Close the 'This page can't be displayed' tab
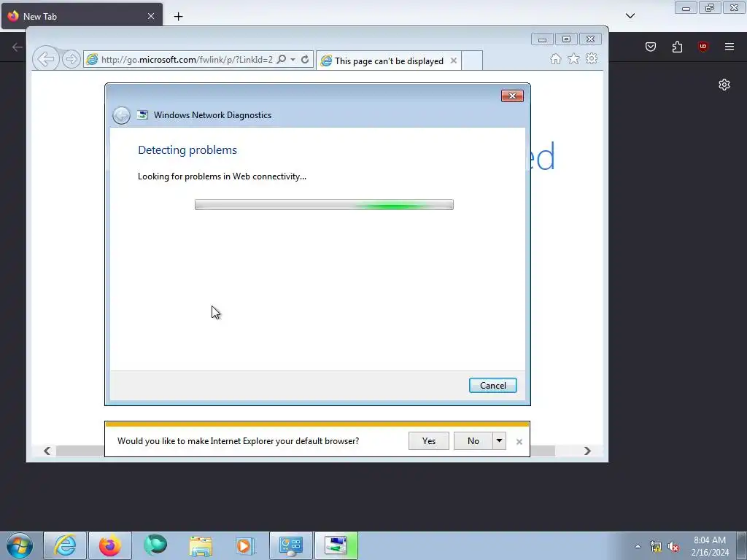This screenshot has width=747, height=560. coord(454,61)
